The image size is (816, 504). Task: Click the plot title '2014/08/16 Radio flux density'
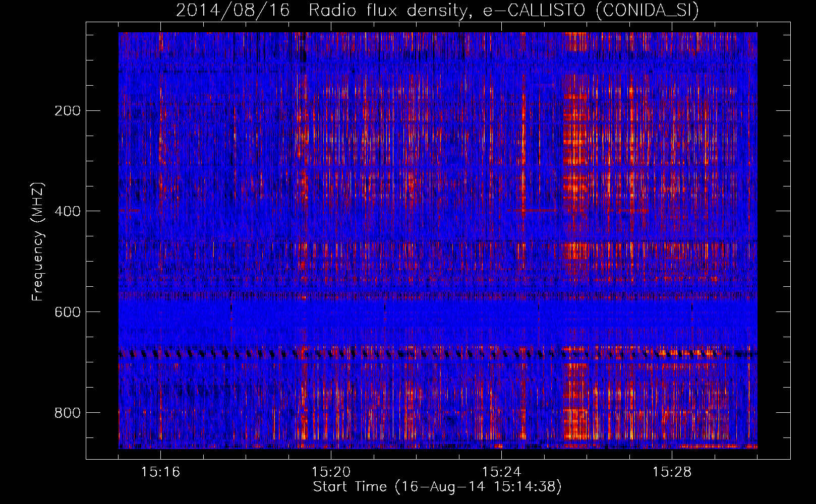pyautogui.click(x=437, y=10)
